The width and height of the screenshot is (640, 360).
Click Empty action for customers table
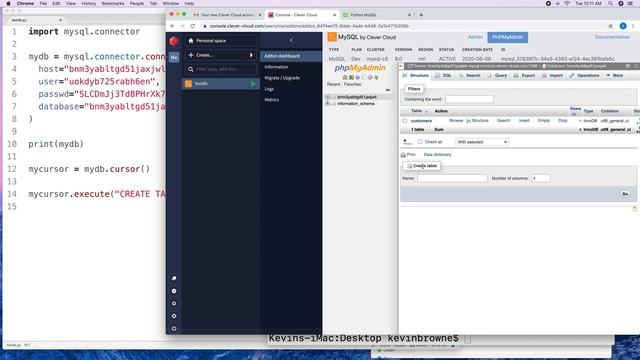click(544, 121)
